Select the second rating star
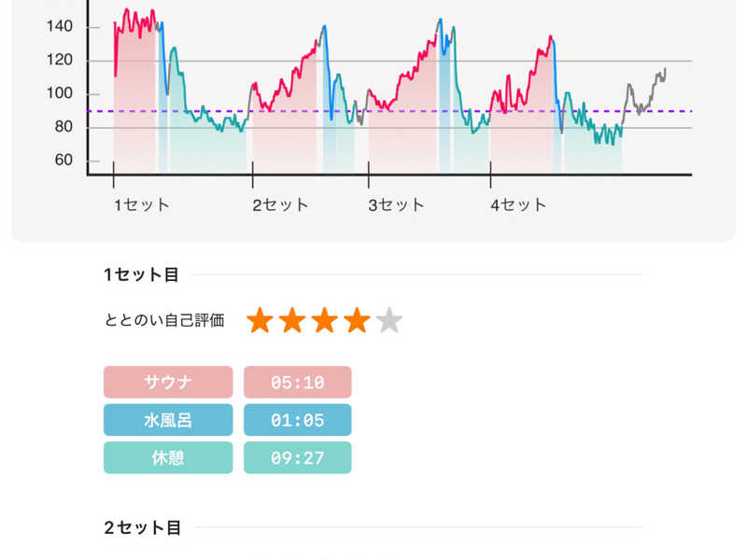Screen dimensions: 747x560 click(292, 320)
